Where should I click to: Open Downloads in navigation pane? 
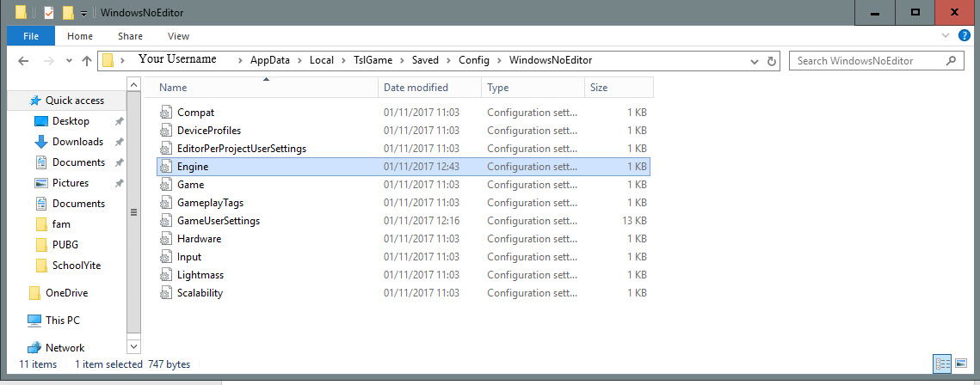(77, 142)
